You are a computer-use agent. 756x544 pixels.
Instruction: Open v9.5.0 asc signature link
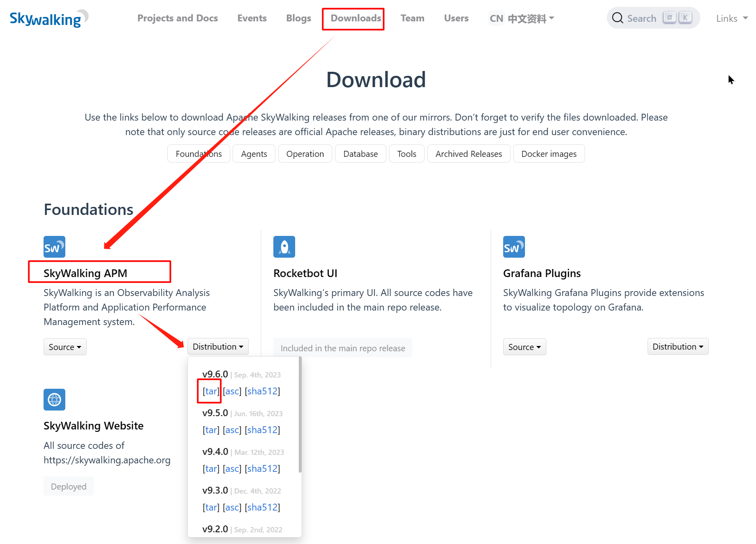pos(232,430)
